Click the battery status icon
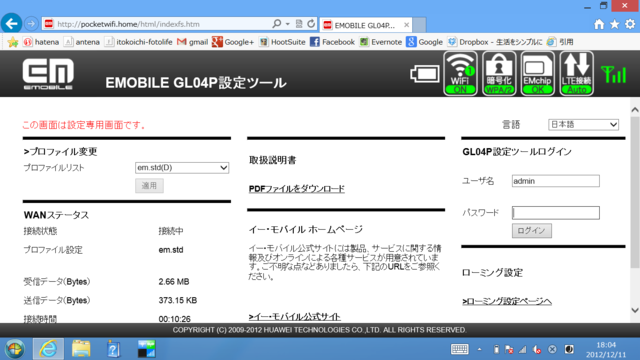 [x=424, y=74]
